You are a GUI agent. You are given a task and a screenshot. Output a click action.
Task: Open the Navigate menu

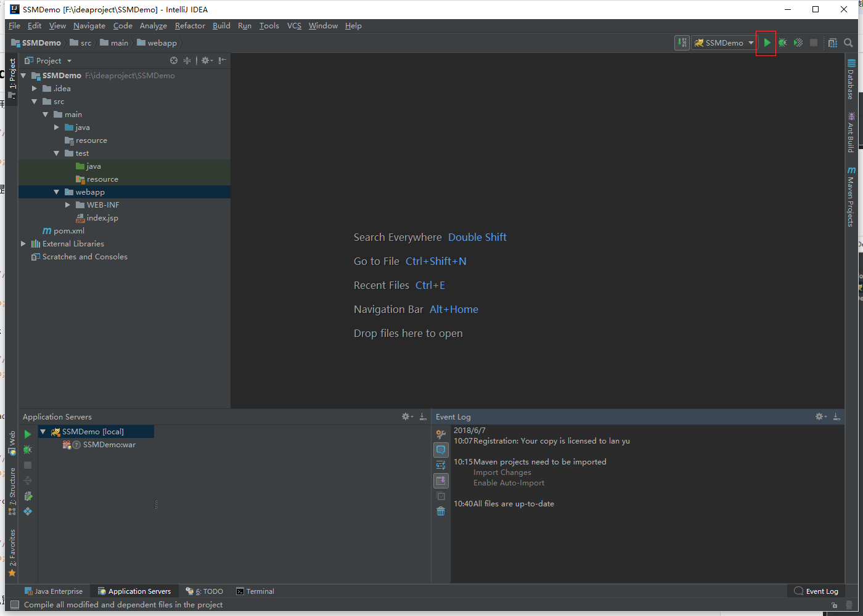click(x=89, y=25)
